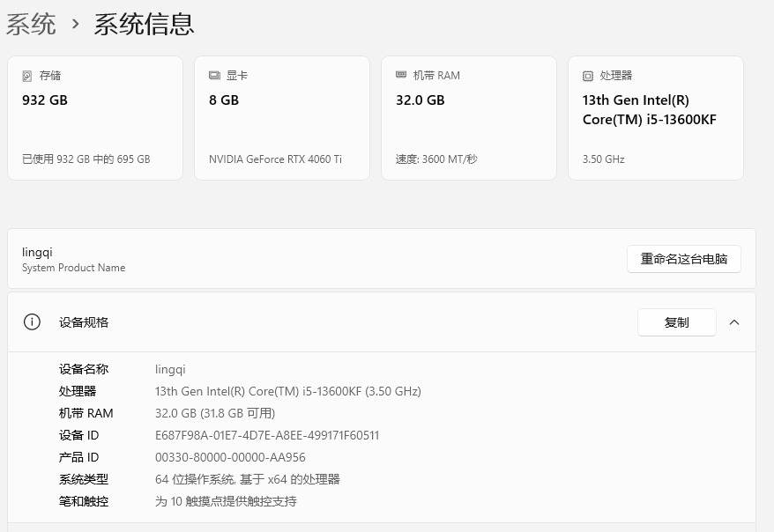774x532 pixels.
Task: Click the info icon beside 设备规格
Action: tap(33, 322)
